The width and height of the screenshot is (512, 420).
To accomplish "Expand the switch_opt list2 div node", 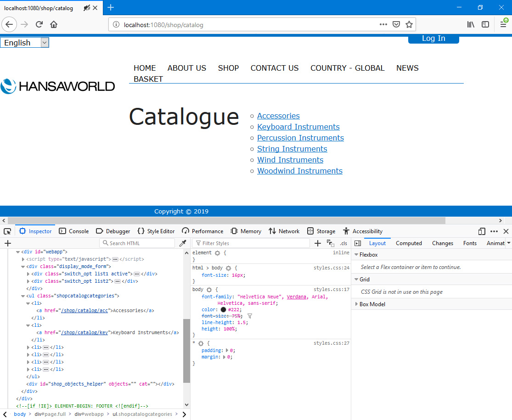I will 28,281.
